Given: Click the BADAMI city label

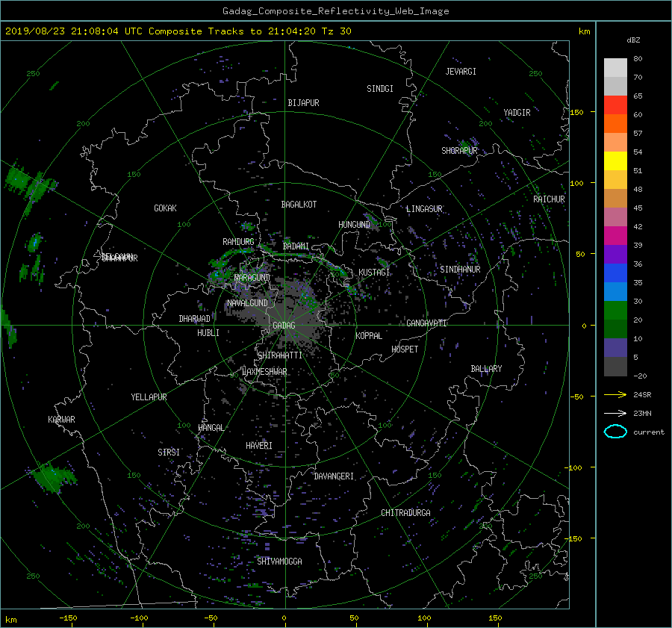Looking at the screenshot, I should click(296, 246).
